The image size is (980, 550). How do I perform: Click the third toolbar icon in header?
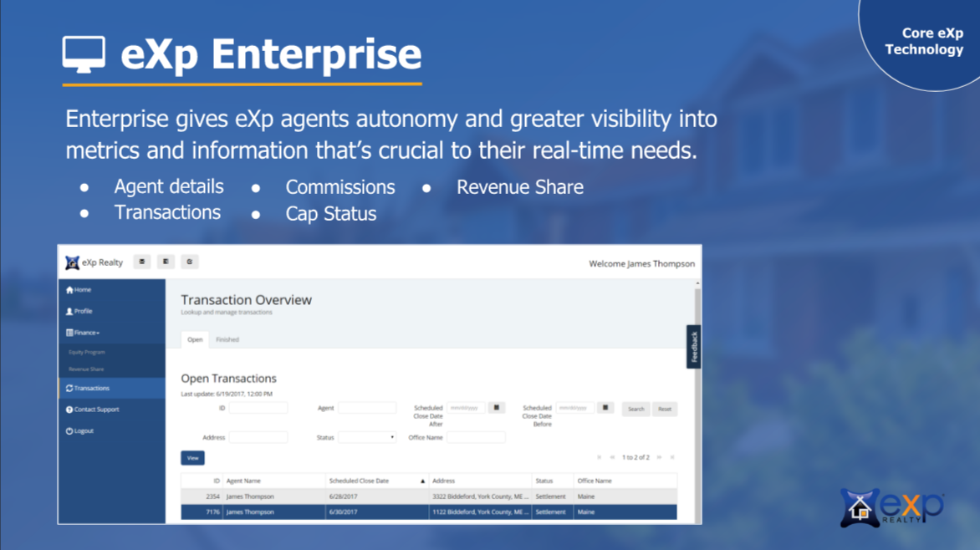[x=190, y=262]
